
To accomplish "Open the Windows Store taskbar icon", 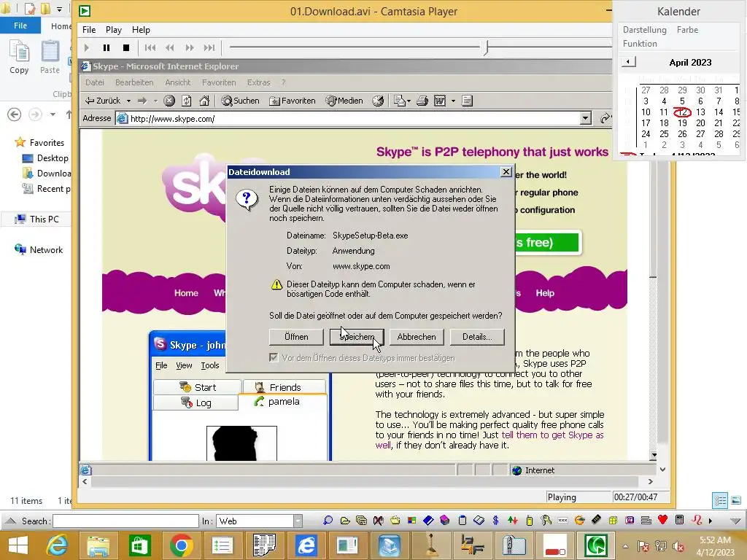I will pos(139,545).
